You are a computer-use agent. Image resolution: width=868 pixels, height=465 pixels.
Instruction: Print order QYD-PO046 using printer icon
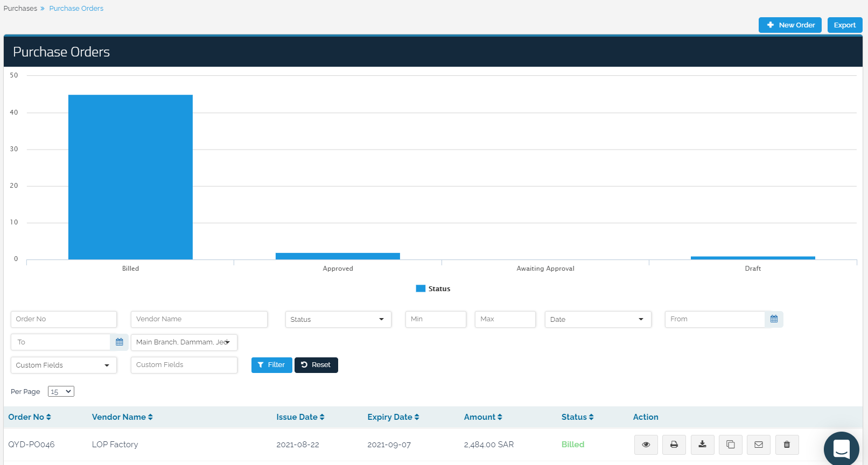point(674,445)
